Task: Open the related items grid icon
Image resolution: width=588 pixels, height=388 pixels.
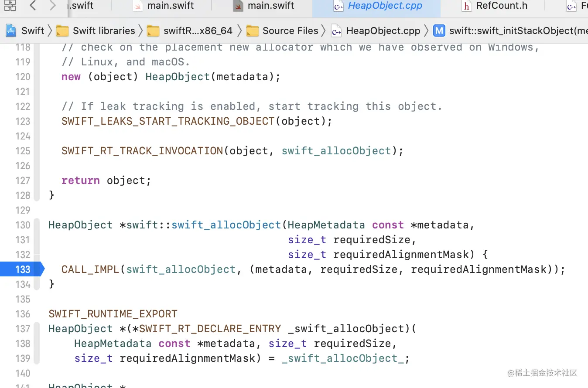Action: pyautogui.click(x=10, y=6)
